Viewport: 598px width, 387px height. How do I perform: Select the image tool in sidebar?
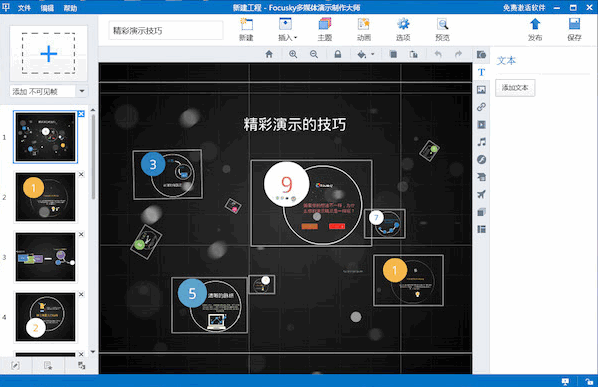point(481,90)
